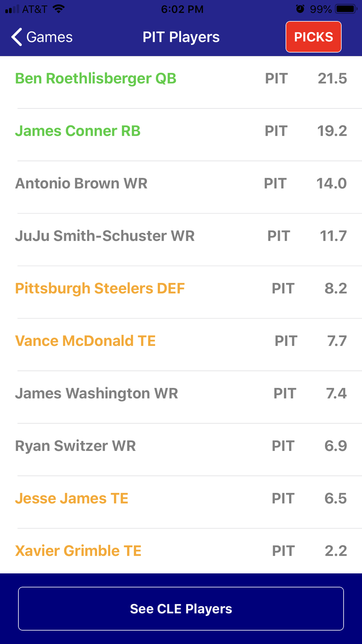Tap the Wi-Fi status icon

click(x=59, y=9)
